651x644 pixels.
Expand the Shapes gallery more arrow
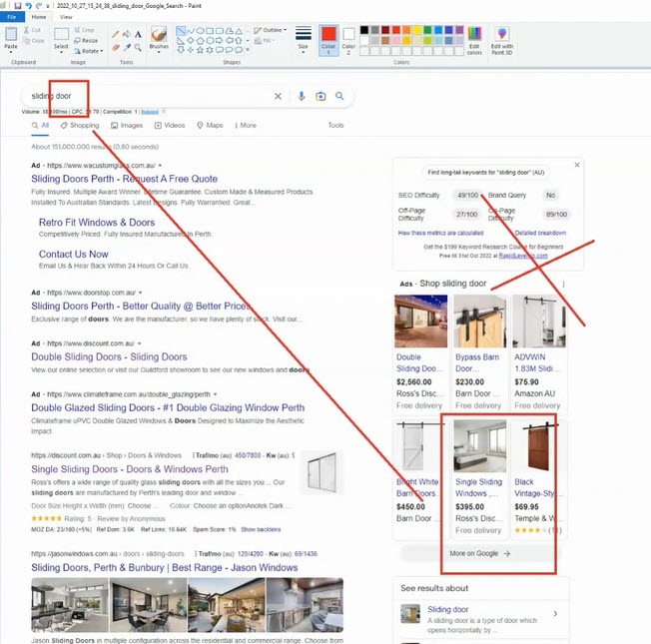coord(248,50)
